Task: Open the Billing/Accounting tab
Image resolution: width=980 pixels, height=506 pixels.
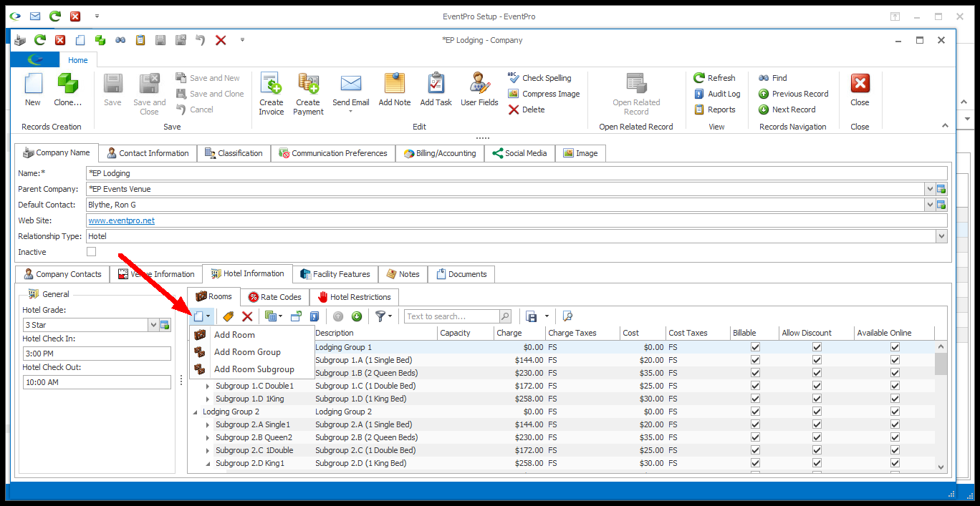Action: coord(440,153)
